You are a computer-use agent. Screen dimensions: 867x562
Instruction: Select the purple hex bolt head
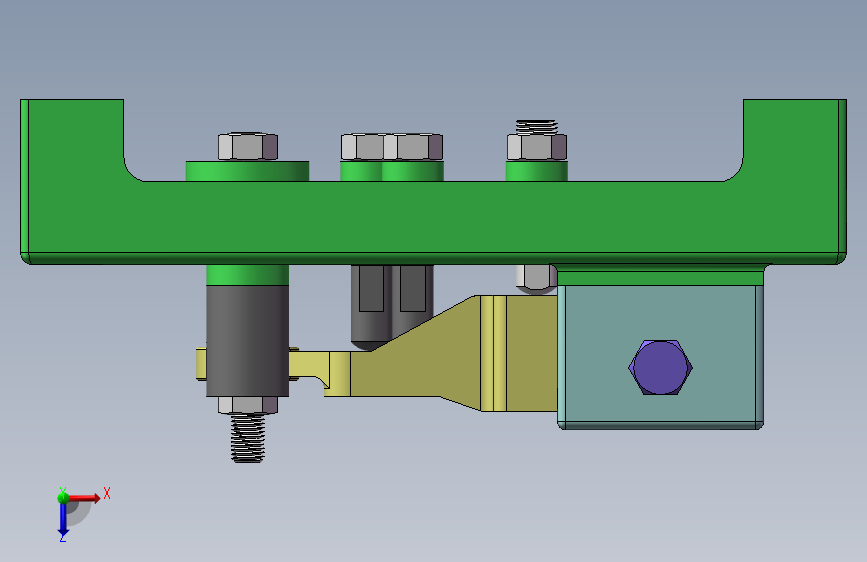click(660, 367)
